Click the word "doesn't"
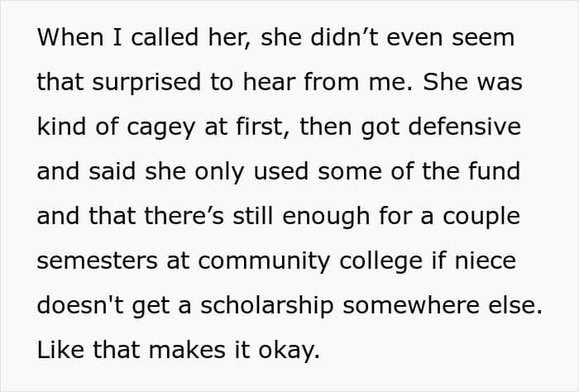The height and width of the screenshot is (392, 579). [80, 305]
